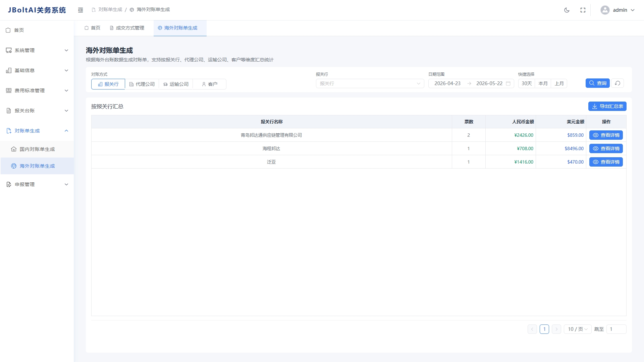The width and height of the screenshot is (644, 362).
Task: Expand 费用标准管理 menu
Action: (x=37, y=90)
